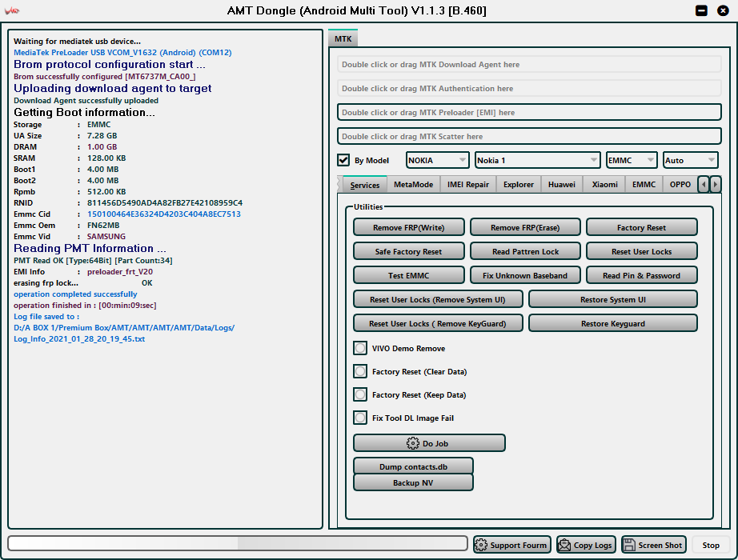Click Log_Info_2021_01_28_20_19_45.txt filename
This screenshot has width=738, height=560.
point(79,339)
